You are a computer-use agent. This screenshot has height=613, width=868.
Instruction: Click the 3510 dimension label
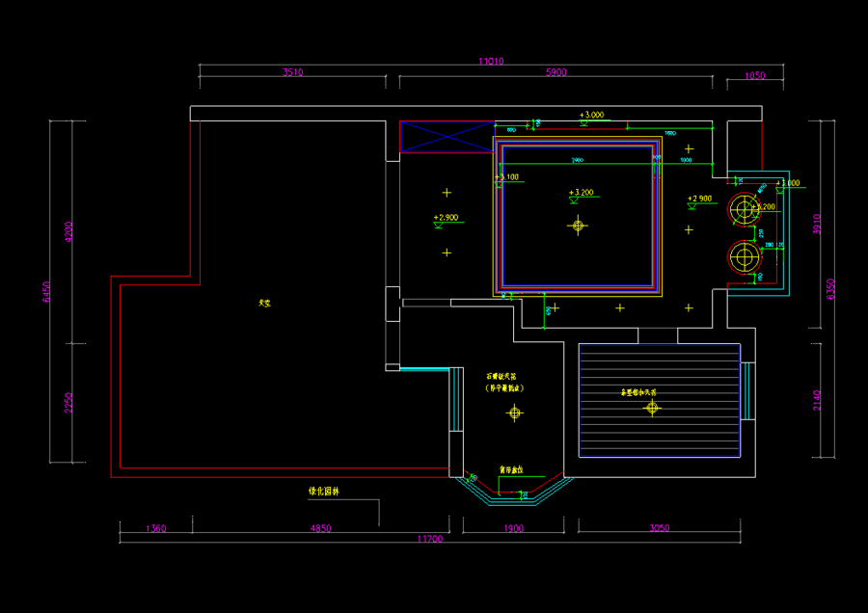[x=293, y=72]
